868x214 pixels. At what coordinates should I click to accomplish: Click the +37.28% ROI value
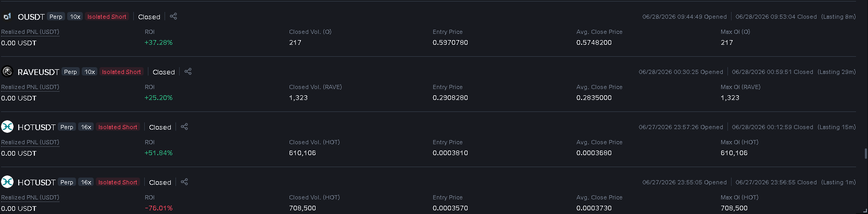tap(158, 43)
